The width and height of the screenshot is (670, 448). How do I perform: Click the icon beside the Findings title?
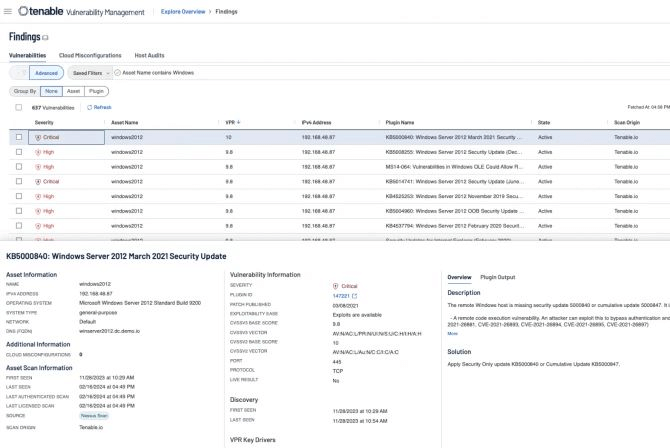pos(45,38)
